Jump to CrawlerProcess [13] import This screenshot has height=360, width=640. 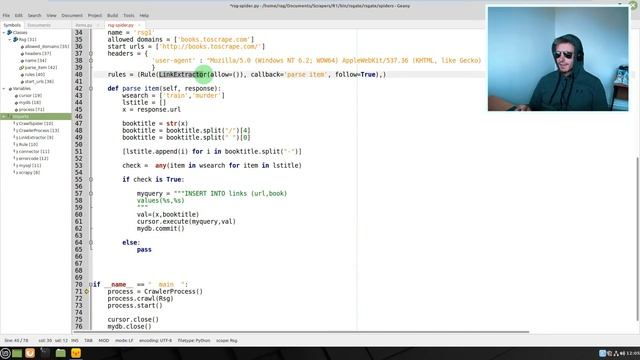point(39,131)
